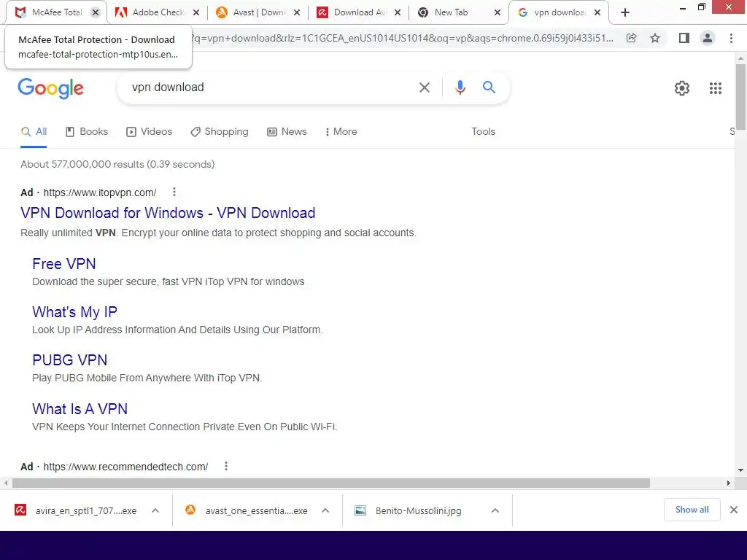Screen dimensions: 747x560
Task: Minimize the Chrome window
Action: click(682, 7)
